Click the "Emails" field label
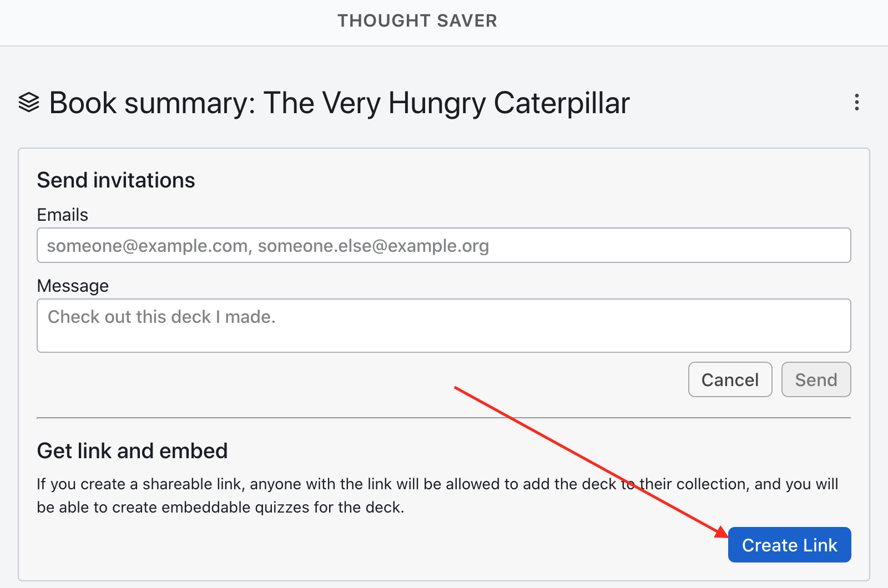888x588 pixels. 63,215
